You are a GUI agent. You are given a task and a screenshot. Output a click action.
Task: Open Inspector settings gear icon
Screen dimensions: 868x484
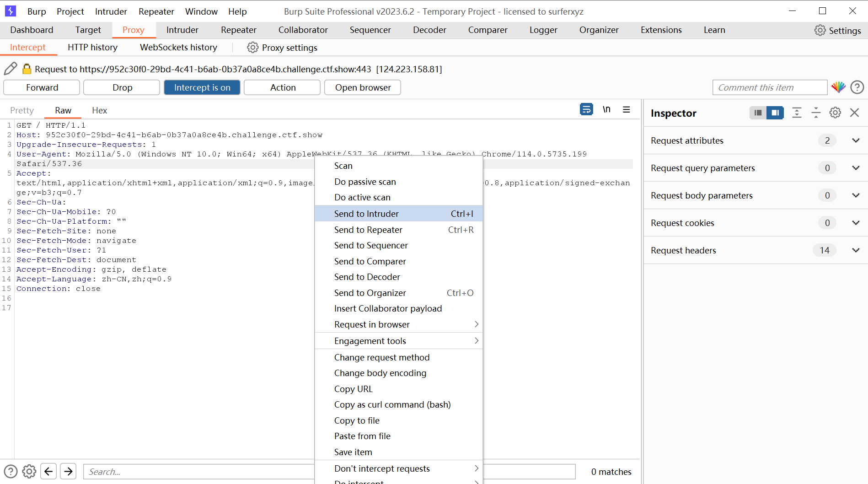point(835,113)
